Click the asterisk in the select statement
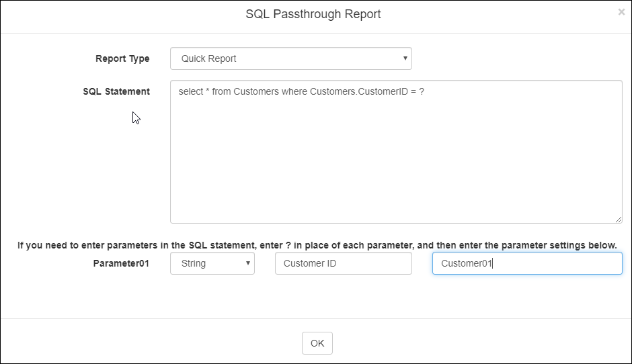The width and height of the screenshot is (632, 364). click(208, 91)
